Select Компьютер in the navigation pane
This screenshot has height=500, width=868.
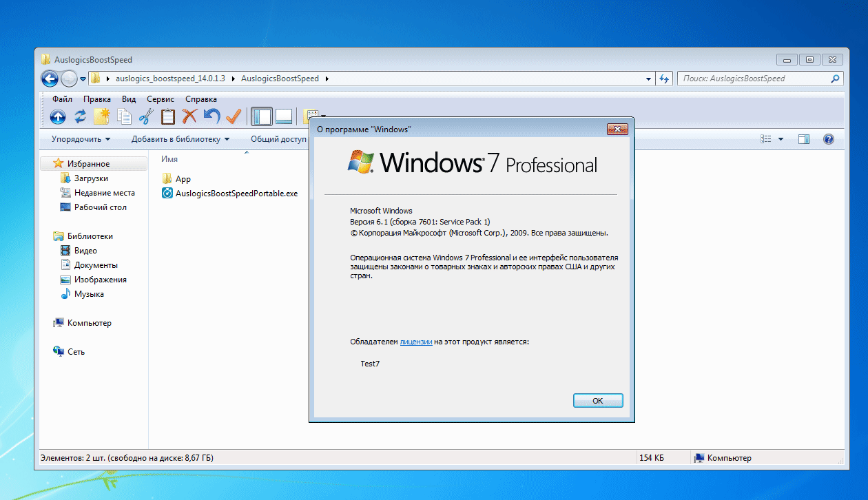point(89,323)
